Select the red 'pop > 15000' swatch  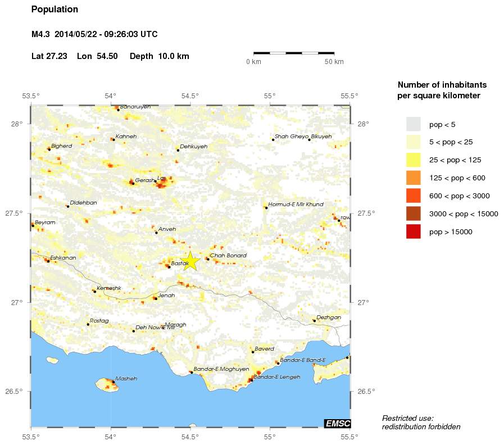coord(414,232)
